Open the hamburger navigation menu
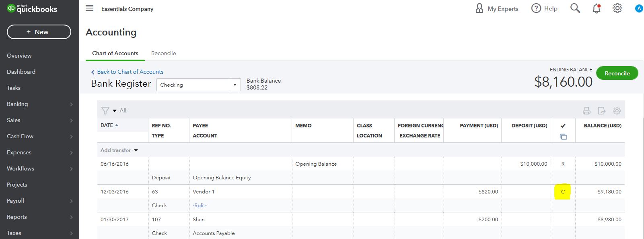Screen dimensions: 644x239 90,8
